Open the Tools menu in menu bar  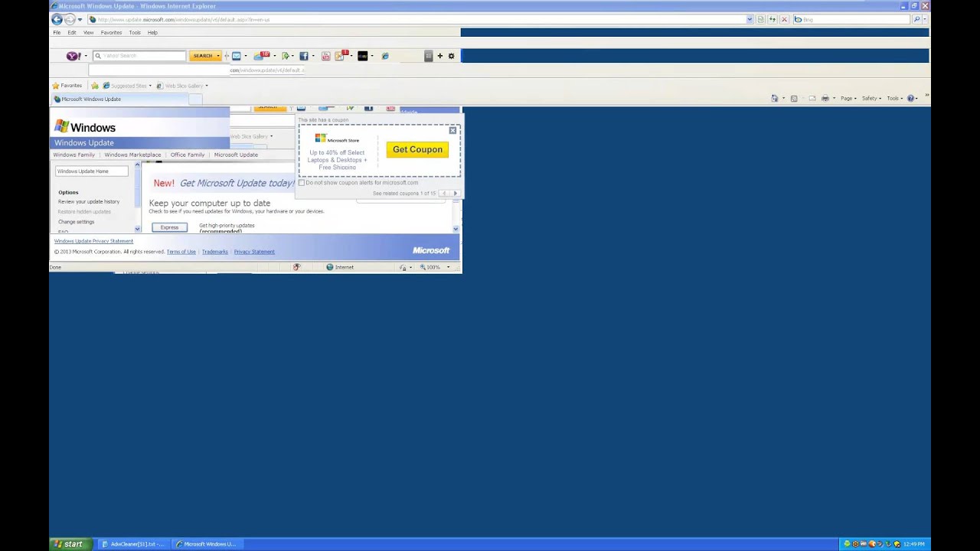click(x=135, y=33)
